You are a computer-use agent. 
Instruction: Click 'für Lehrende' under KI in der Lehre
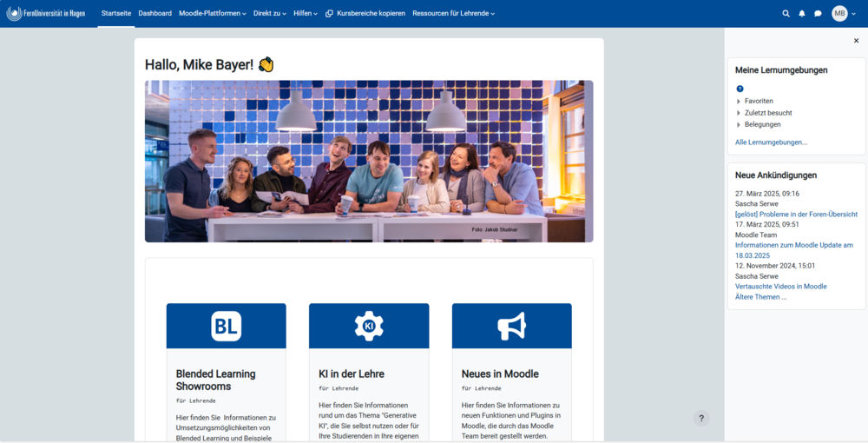coord(339,389)
